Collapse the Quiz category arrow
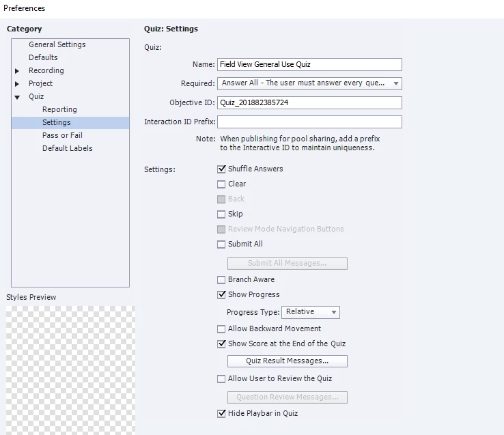Screen dimensions: 504x435 point(17,97)
